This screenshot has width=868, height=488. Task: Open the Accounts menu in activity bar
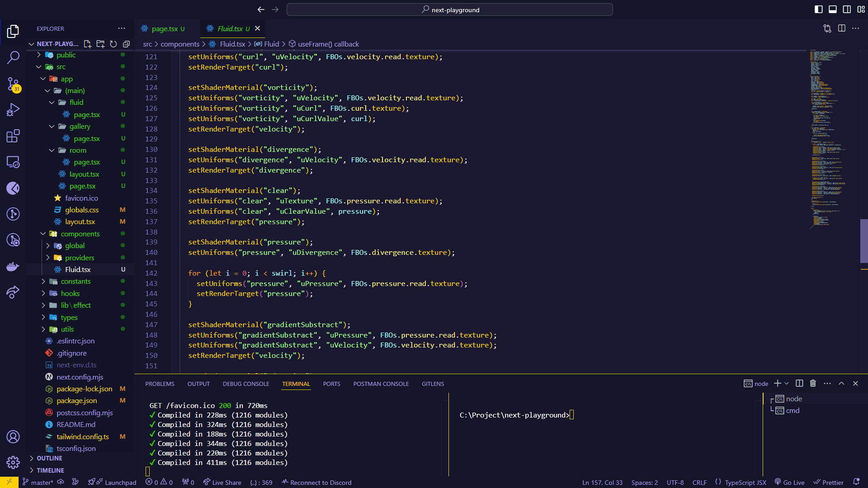tap(13, 436)
